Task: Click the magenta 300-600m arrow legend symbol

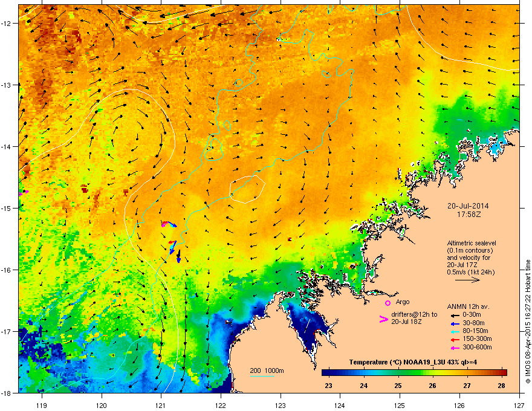Action: (x=455, y=348)
